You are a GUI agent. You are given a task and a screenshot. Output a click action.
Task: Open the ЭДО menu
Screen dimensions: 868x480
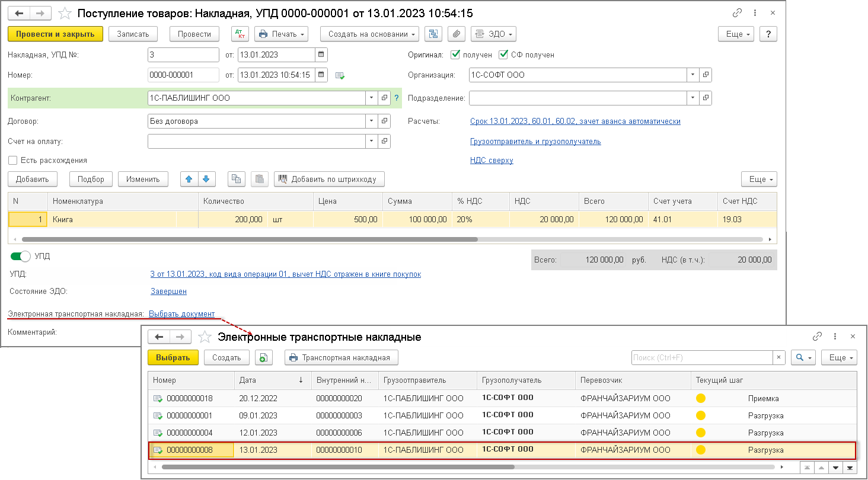[493, 34]
